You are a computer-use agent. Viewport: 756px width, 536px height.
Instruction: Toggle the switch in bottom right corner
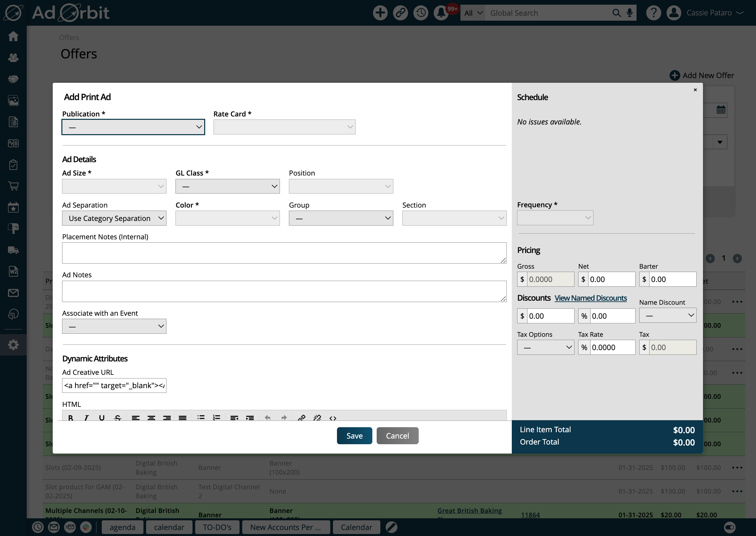tap(730, 527)
